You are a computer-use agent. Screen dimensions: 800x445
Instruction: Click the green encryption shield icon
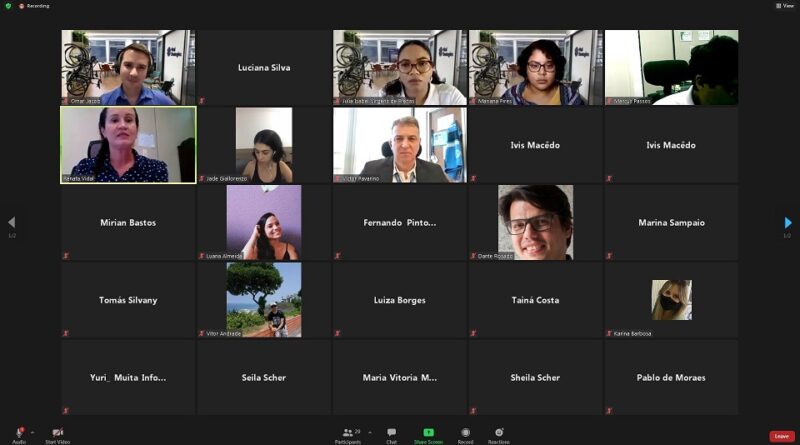(8, 6)
